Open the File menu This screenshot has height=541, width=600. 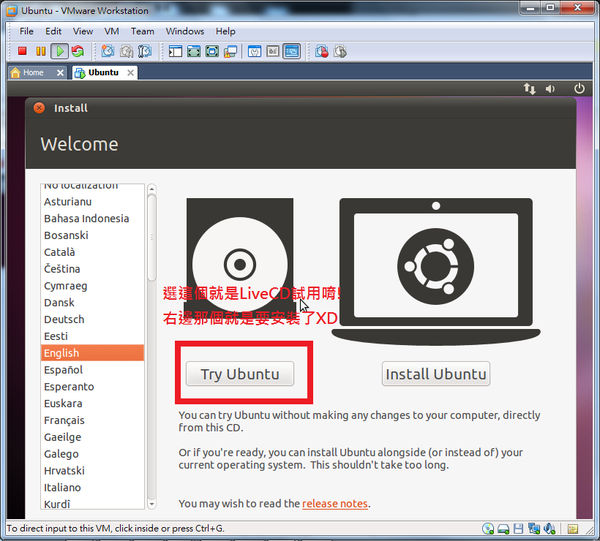26,31
